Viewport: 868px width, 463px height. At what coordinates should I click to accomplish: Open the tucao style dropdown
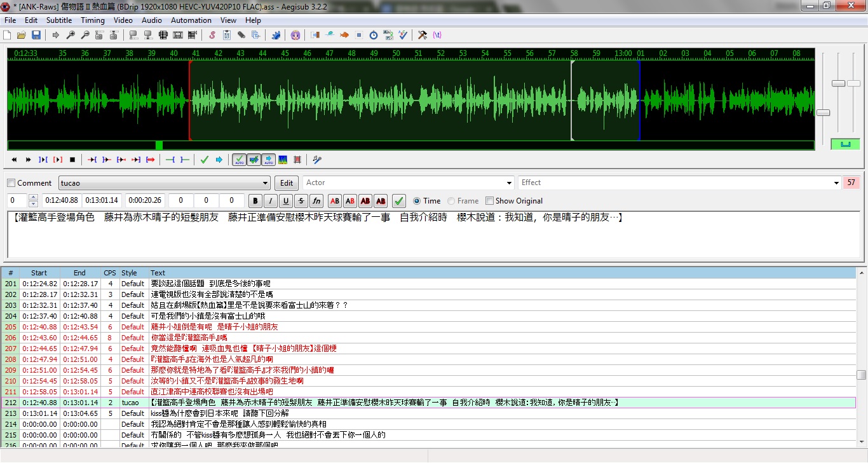pos(266,183)
